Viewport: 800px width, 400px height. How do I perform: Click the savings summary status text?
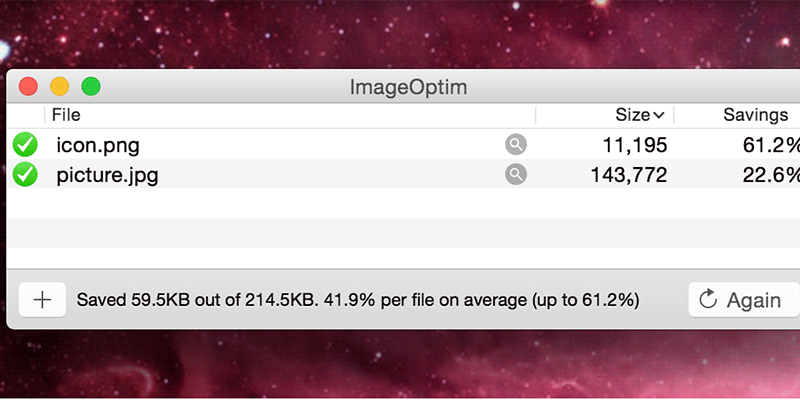coord(358,300)
